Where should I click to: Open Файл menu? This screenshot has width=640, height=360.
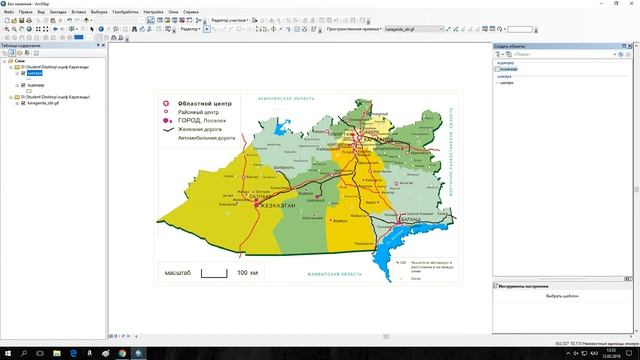[x=9, y=12]
